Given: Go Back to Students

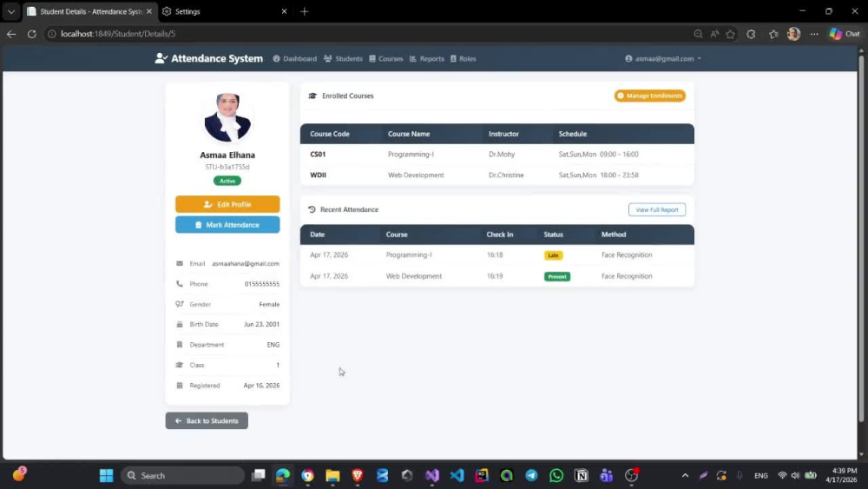Looking at the screenshot, I should click(207, 421).
